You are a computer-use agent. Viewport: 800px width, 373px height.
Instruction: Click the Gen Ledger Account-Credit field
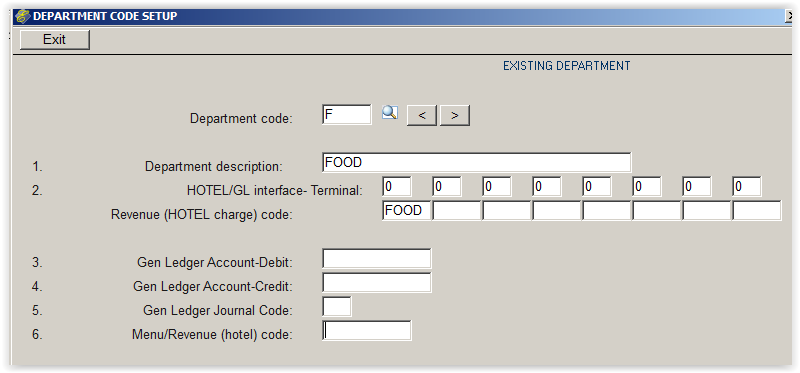coord(377,282)
